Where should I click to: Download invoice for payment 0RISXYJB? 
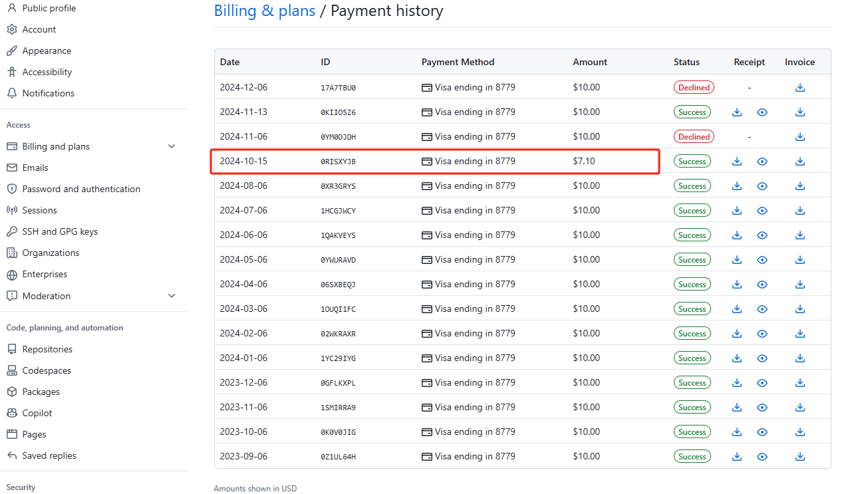pyautogui.click(x=800, y=162)
